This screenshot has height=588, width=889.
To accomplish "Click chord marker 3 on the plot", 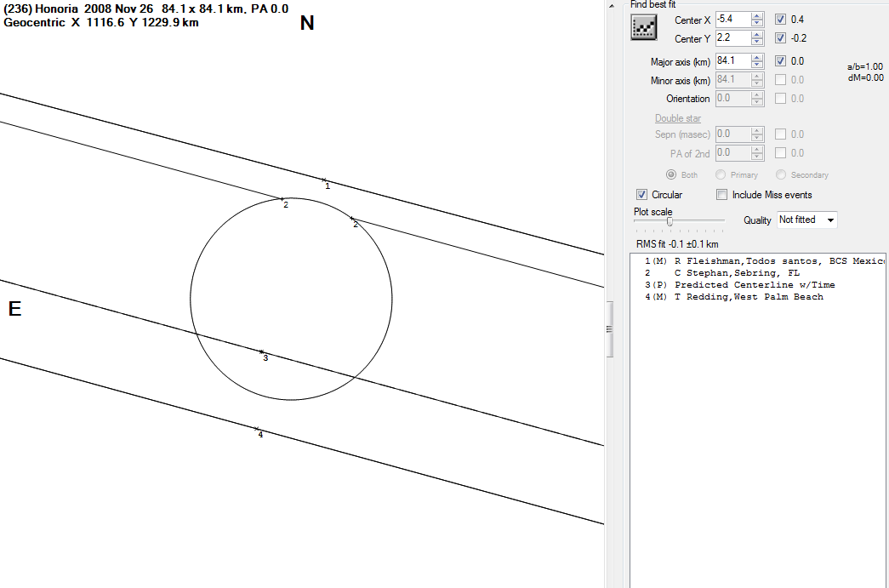I will click(261, 351).
